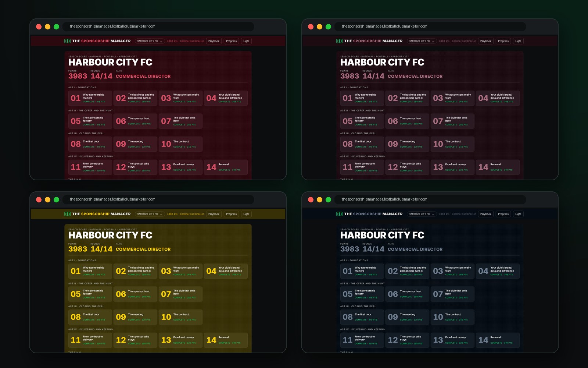This screenshot has height=368, width=588.
Task: Click the pitch logo icon in the yellow window
Action: click(x=67, y=214)
